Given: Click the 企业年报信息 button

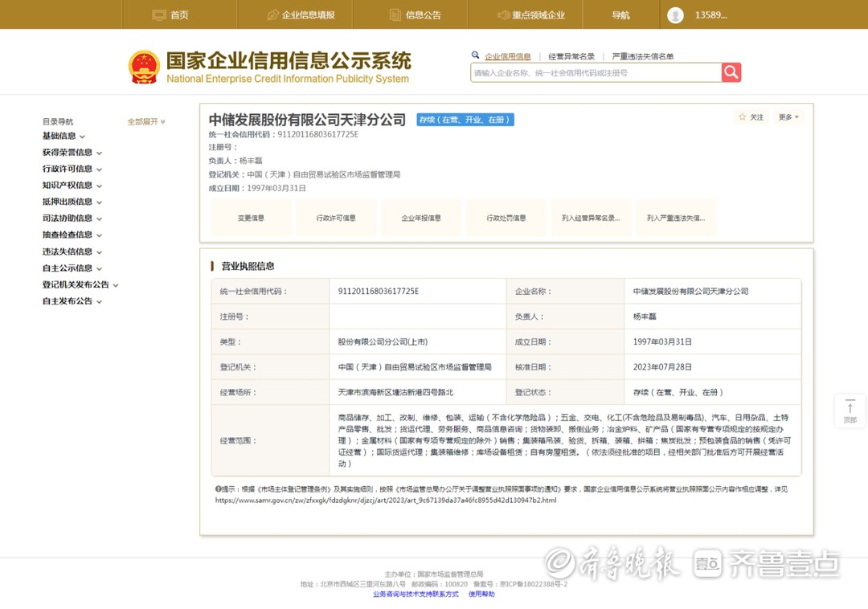Looking at the screenshot, I should pyautogui.click(x=421, y=218).
